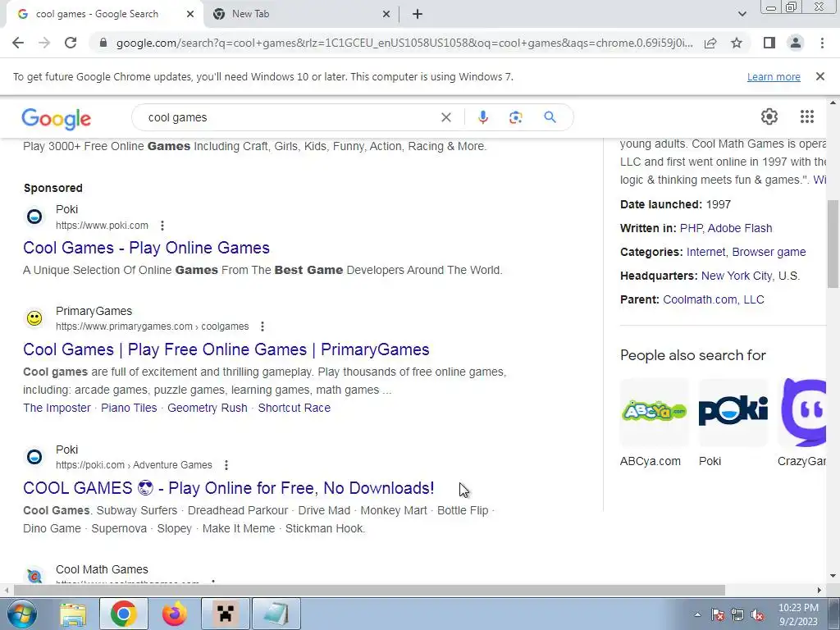This screenshot has width=840, height=630.
Task: Search by image with Google Lens icon
Action: [515, 117]
